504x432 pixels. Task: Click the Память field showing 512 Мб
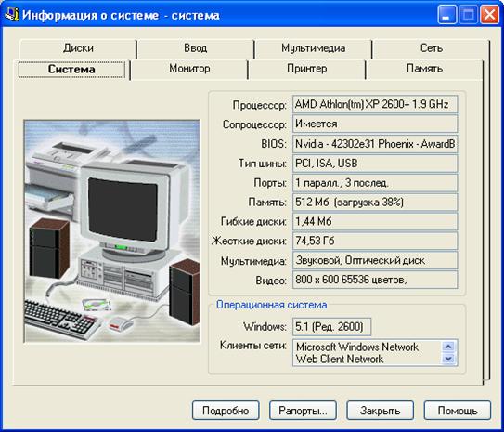tap(375, 203)
